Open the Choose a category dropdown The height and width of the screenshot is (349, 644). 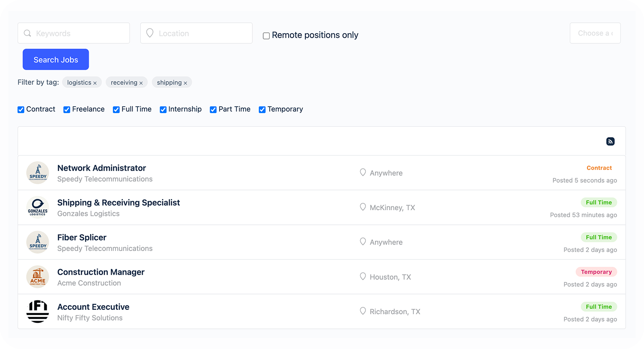point(595,33)
